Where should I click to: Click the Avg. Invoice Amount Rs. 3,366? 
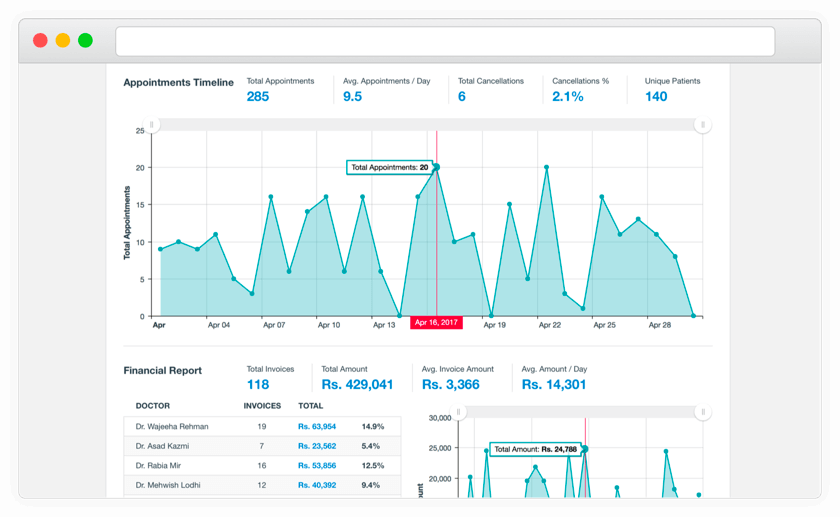[451, 384]
